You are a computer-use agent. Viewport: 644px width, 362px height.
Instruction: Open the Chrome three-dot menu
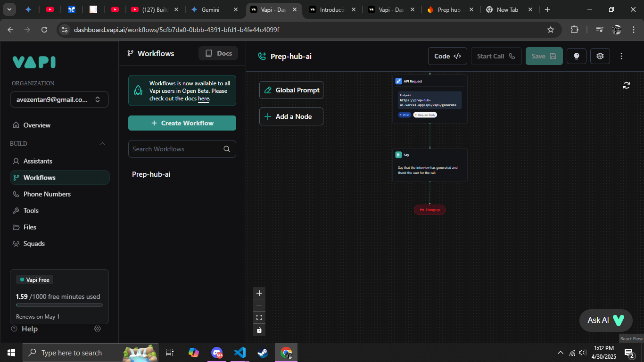point(633,30)
